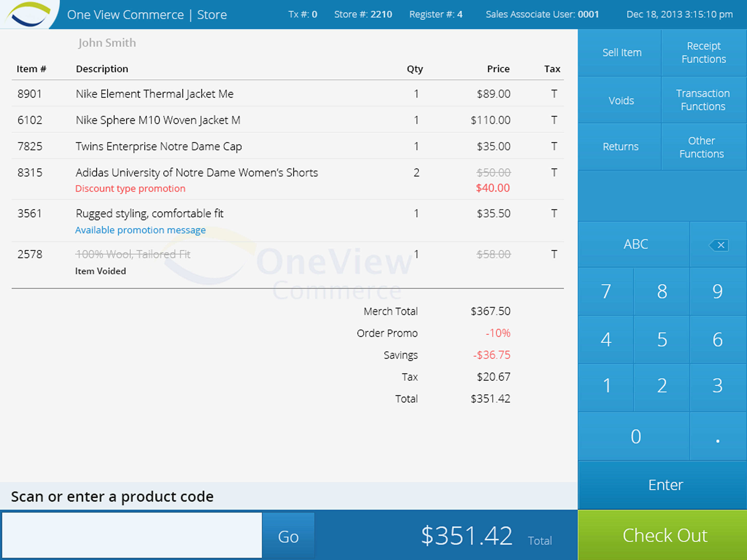Click the backspace delete icon on keypad

tap(718, 245)
